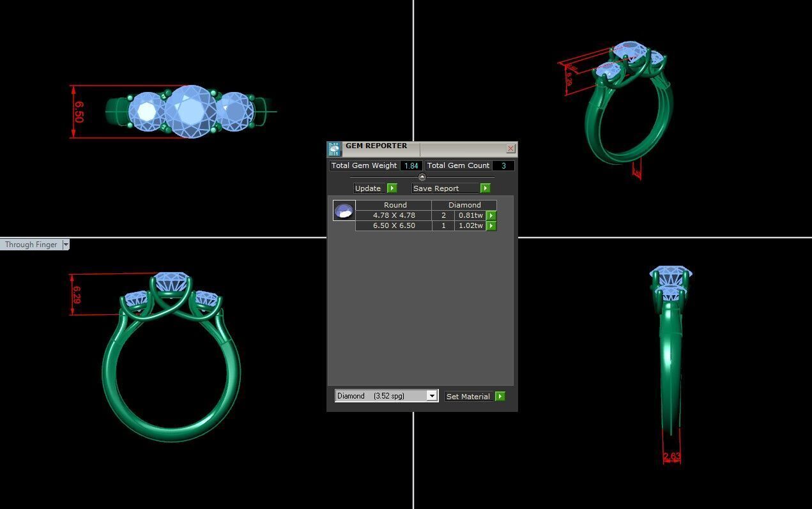This screenshot has width=812, height=509.
Task: Click the Update button label
Action: tap(368, 188)
